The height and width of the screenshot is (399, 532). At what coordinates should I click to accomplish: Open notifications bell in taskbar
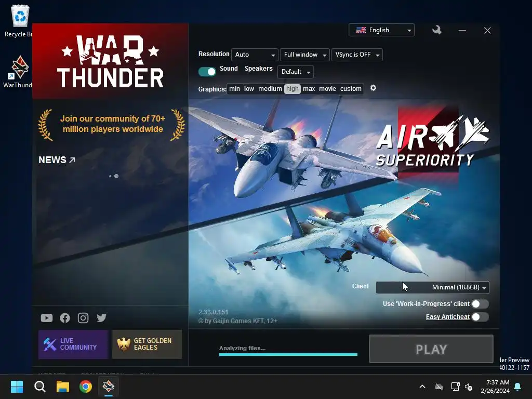[x=518, y=387]
